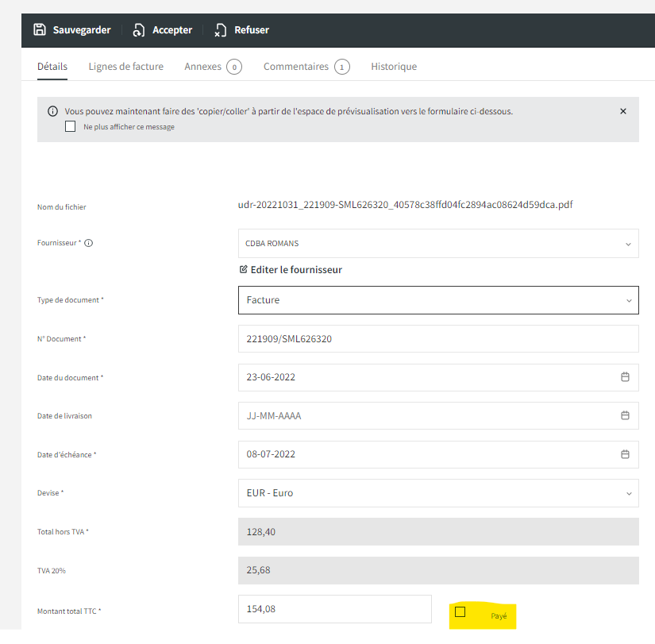The width and height of the screenshot is (655, 644).
Task: Open the Historique tab
Action: 394,67
